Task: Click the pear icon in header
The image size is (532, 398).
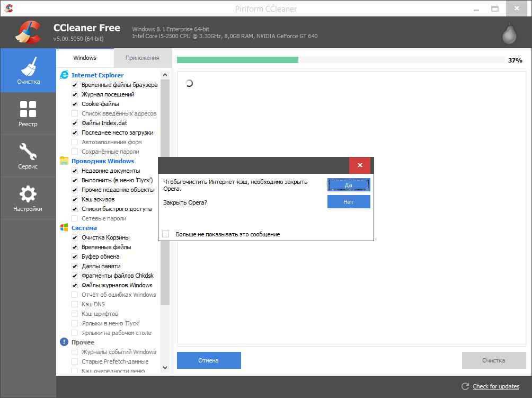Action: (x=509, y=33)
